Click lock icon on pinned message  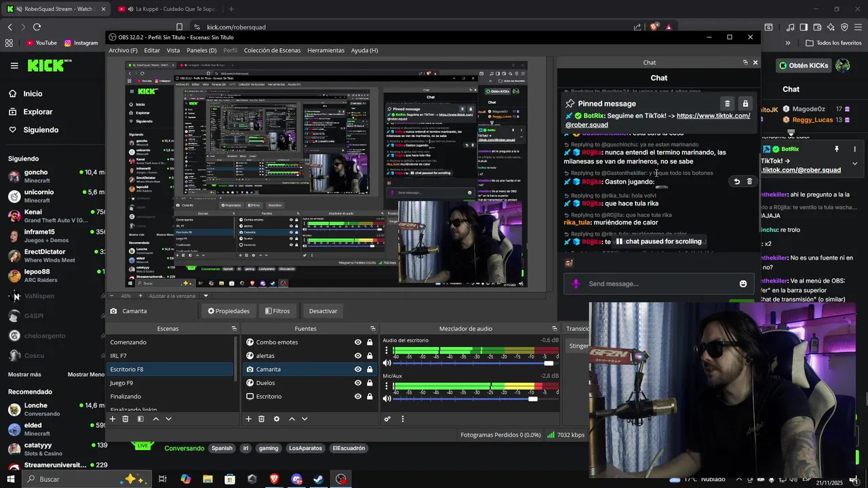pyautogui.click(x=745, y=104)
